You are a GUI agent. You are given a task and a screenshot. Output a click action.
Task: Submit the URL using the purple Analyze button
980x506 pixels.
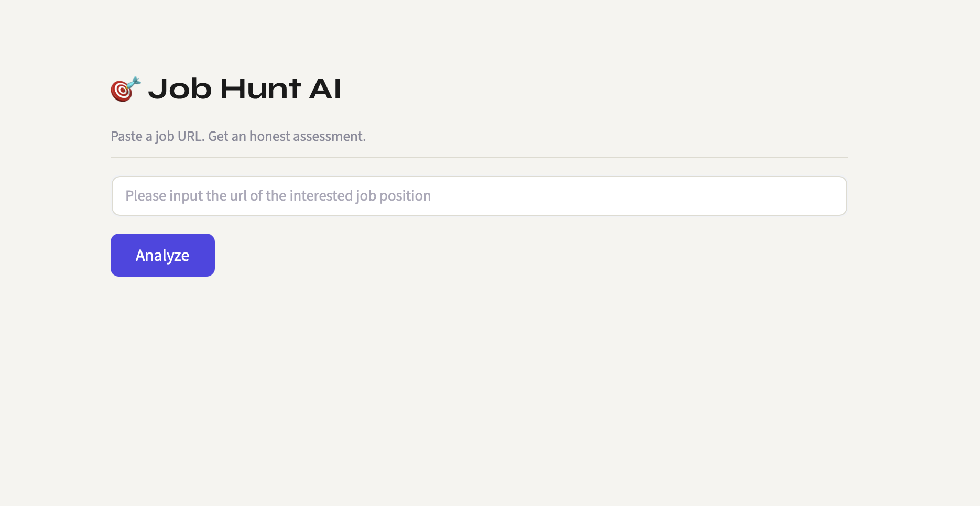click(162, 255)
